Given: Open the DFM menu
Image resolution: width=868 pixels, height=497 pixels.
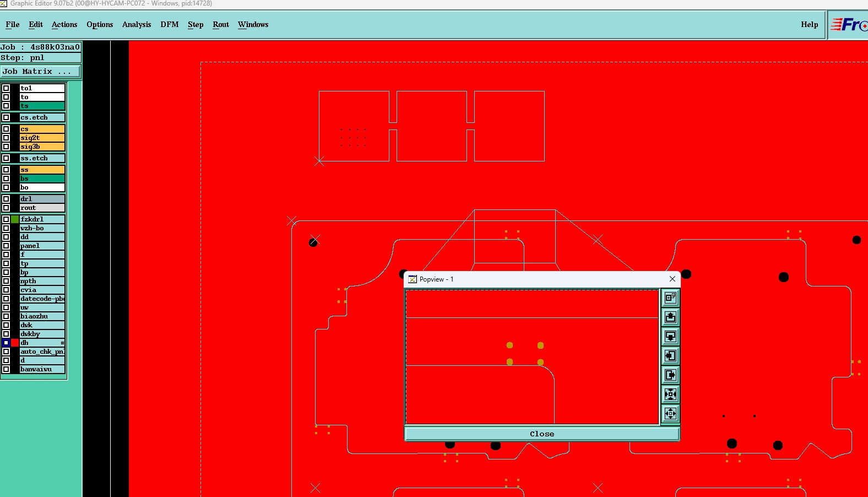Looking at the screenshot, I should point(170,25).
